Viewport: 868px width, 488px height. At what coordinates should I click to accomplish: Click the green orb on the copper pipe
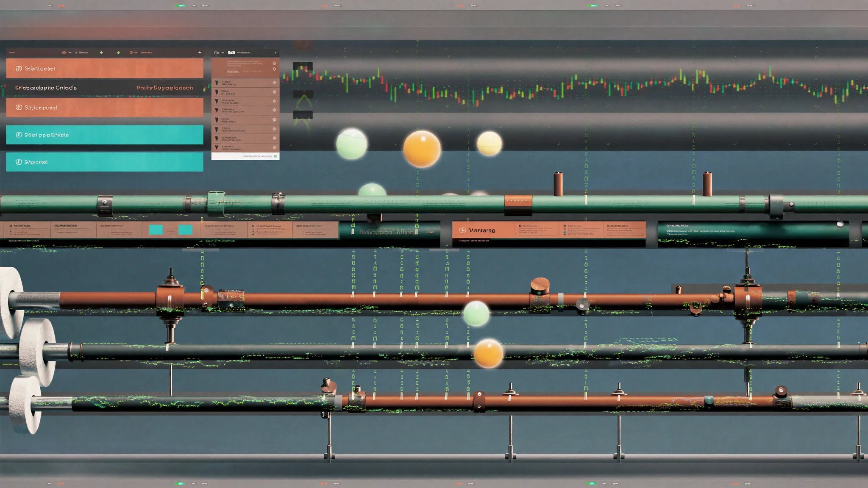pyautogui.click(x=476, y=313)
